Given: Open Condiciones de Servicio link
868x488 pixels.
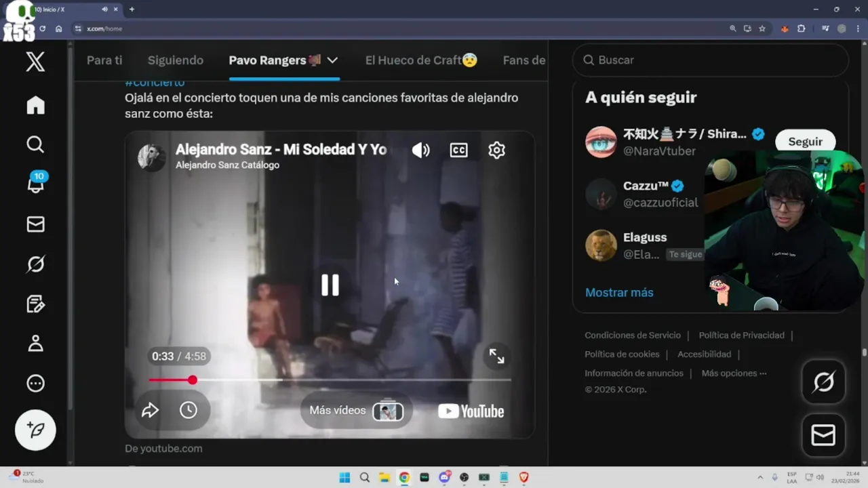Looking at the screenshot, I should (633, 335).
